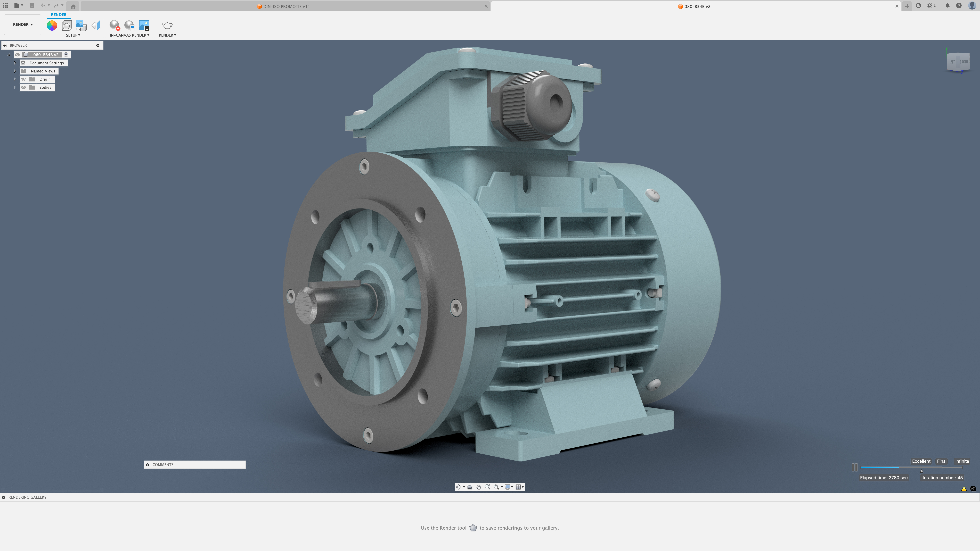The height and width of the screenshot is (551, 980).
Task: Select the RENDER ribbon tab
Action: (x=59, y=15)
